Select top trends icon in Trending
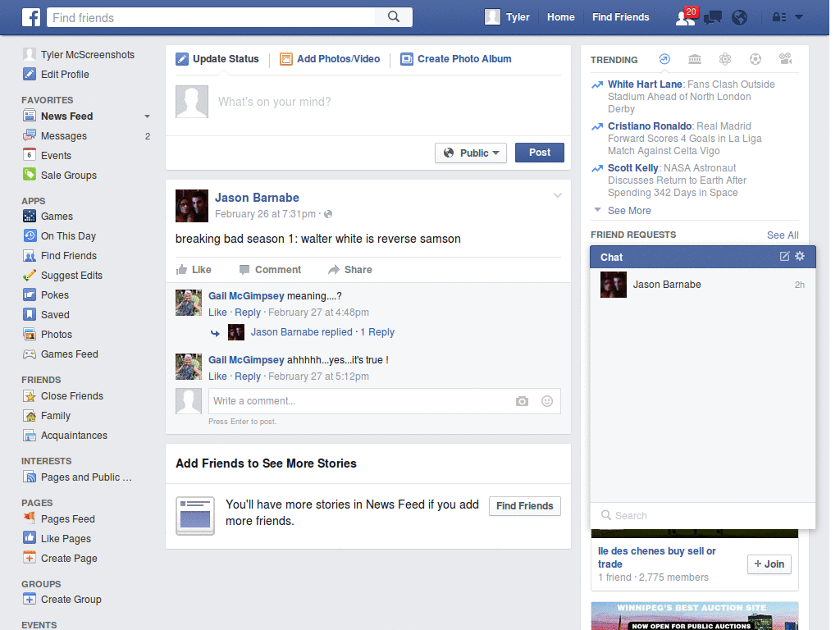This screenshot has height=630, width=840. [664, 59]
